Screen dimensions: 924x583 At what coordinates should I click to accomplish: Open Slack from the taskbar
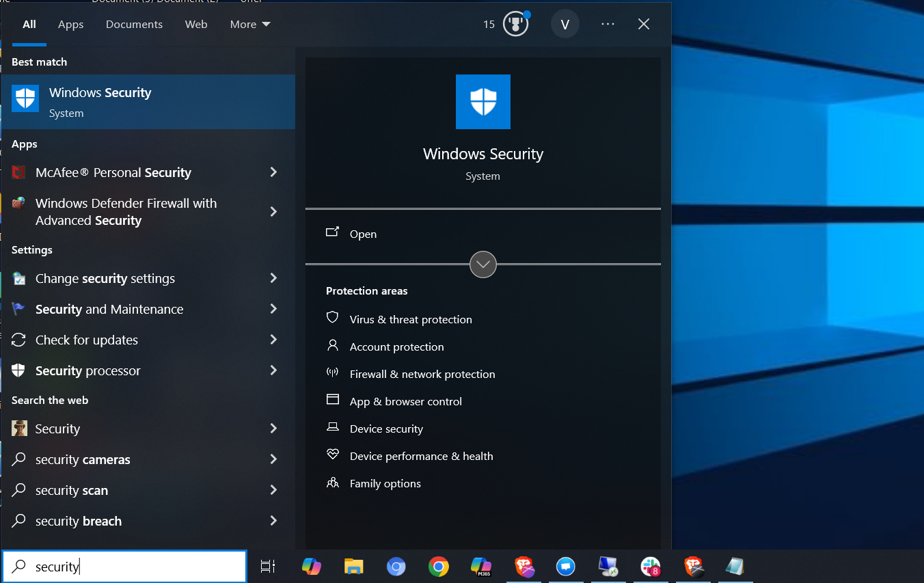651,567
